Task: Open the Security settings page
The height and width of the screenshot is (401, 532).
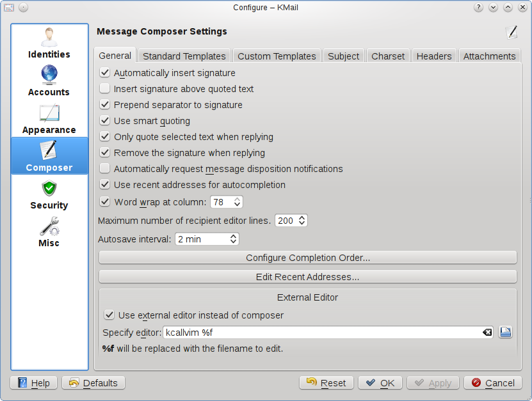Action: pyautogui.click(x=49, y=194)
